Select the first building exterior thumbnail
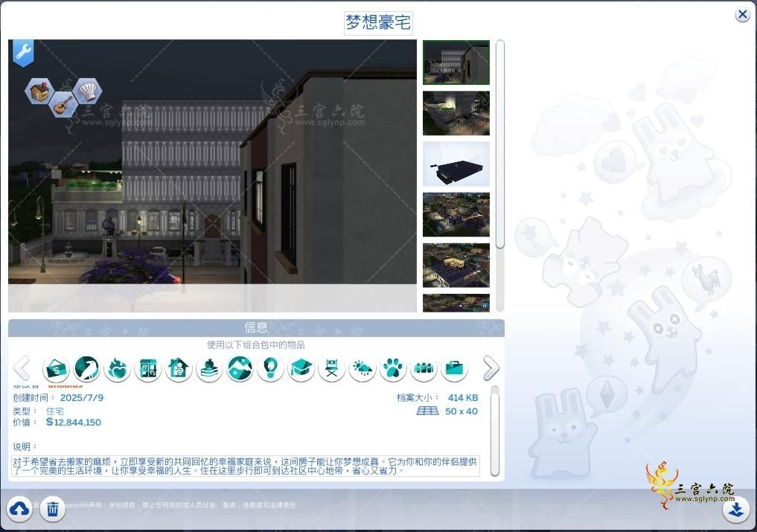 click(456, 63)
